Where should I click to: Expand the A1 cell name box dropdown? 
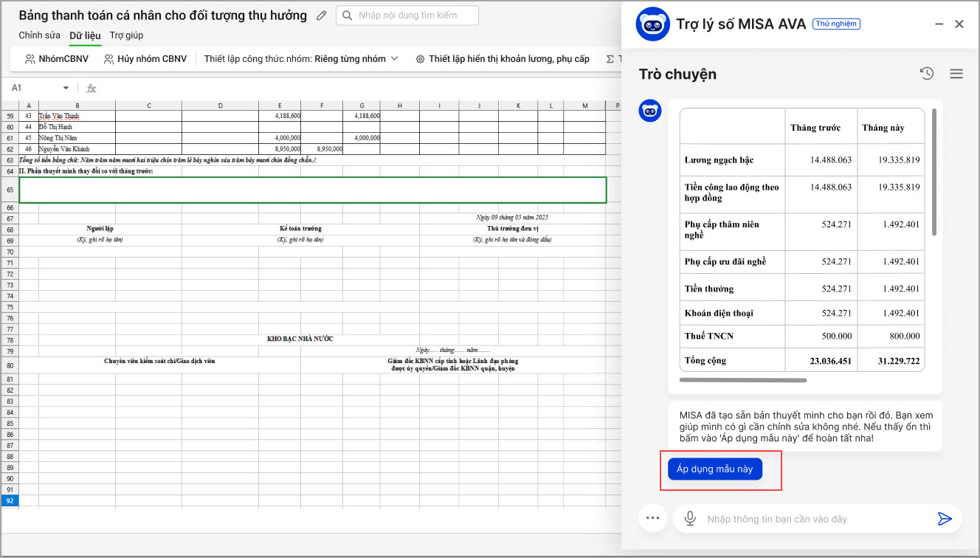[x=66, y=88]
